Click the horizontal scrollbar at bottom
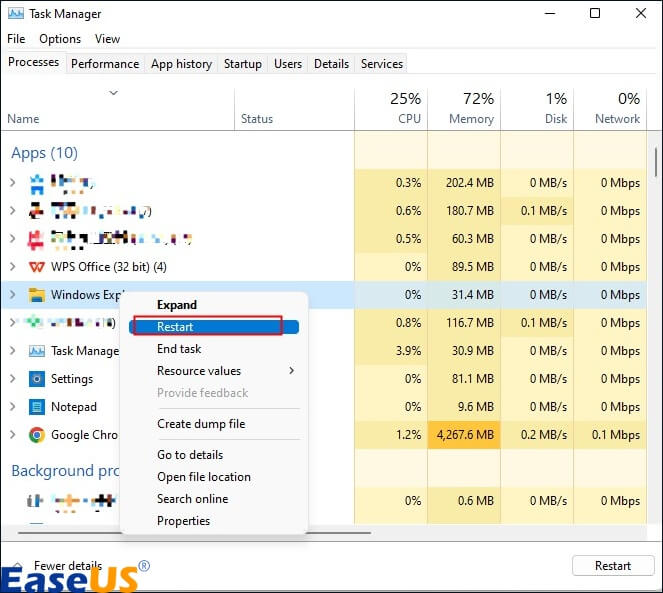663x593 pixels. (x=195, y=533)
